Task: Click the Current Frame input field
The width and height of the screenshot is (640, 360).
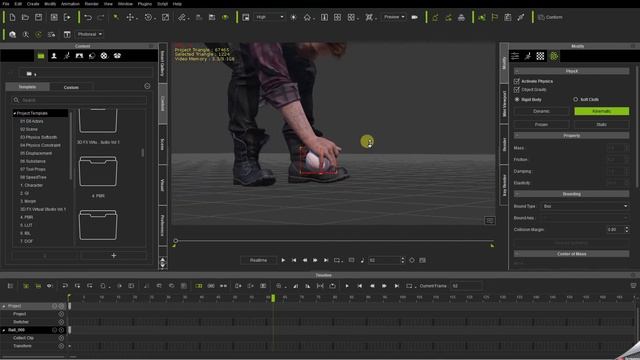Action: [x=466, y=286]
